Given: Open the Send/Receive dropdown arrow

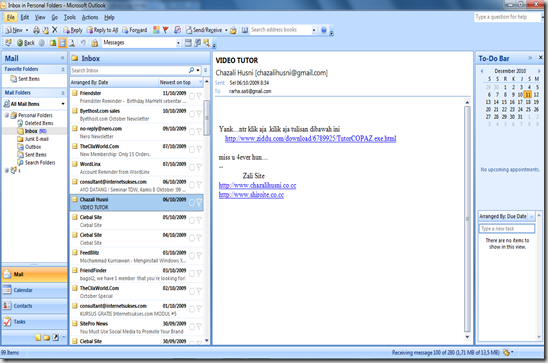Looking at the screenshot, I should tap(226, 30).
